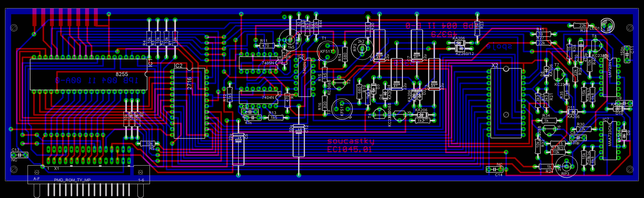Click the C5 22u electrolytic capacitor
Viewport: 644px width, 198px height.
click(238, 149)
